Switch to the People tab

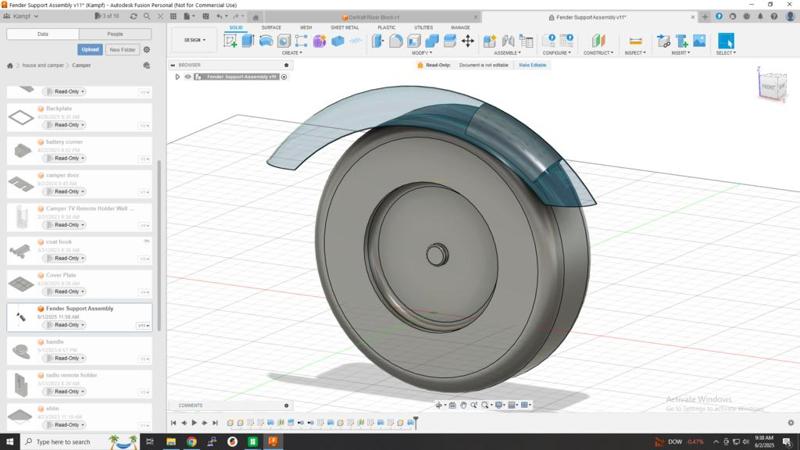pos(115,34)
